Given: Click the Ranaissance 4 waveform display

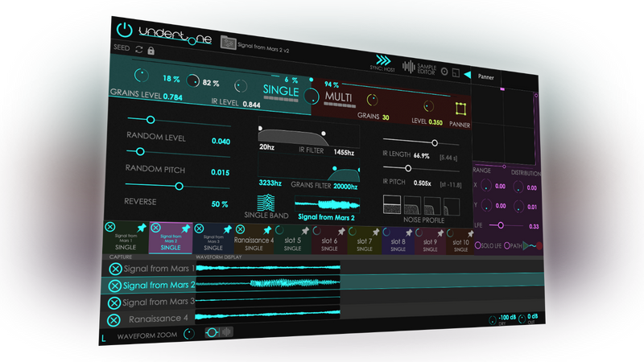Looking at the screenshot, I should 268,315.
